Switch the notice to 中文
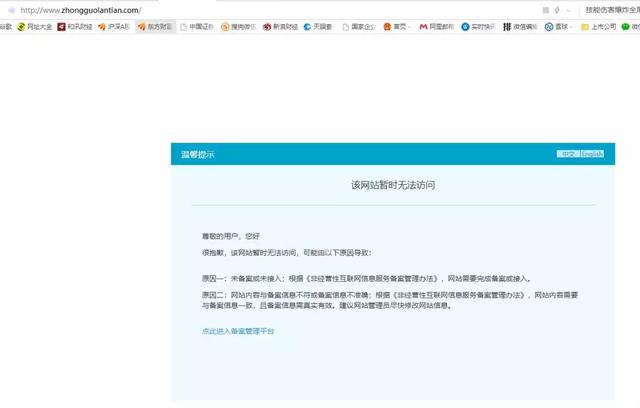 click(x=568, y=154)
